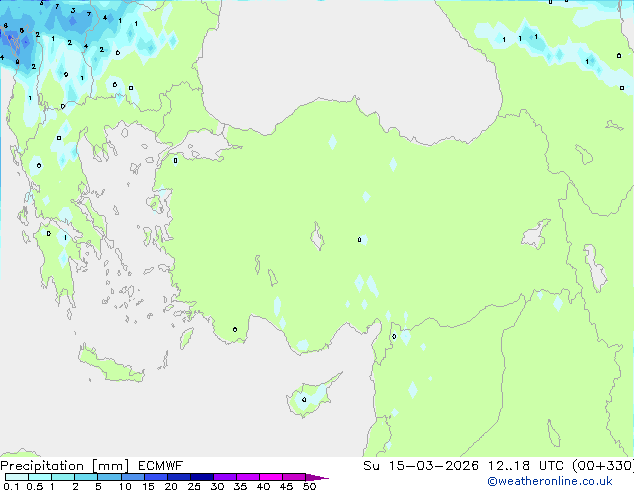Image resolution: width=634 pixels, height=490 pixels.
Task: Click the "25" legend scale label
Action: tap(194, 486)
